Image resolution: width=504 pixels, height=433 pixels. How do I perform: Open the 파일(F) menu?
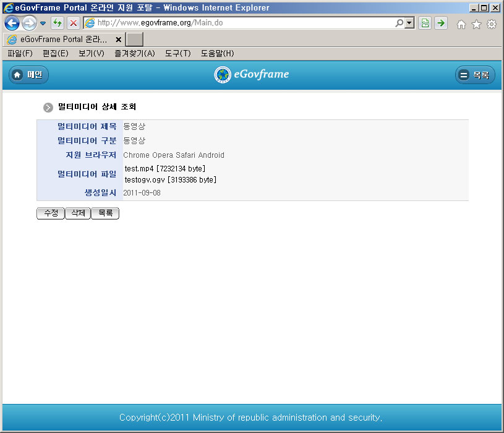[20, 54]
